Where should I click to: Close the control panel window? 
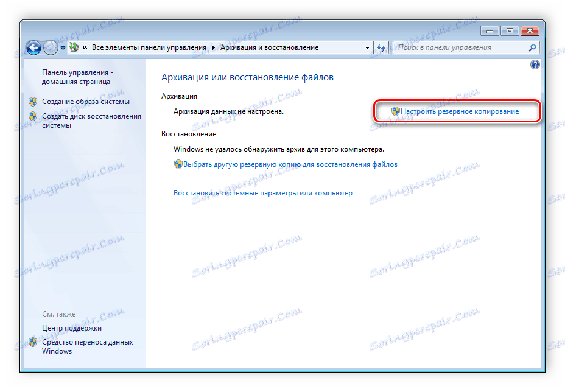pos(530,31)
